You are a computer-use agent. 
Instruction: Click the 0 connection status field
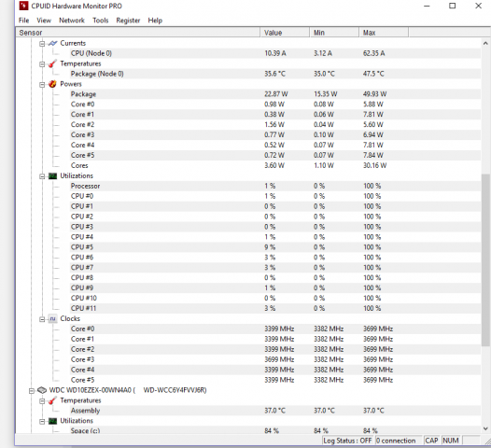click(x=399, y=441)
